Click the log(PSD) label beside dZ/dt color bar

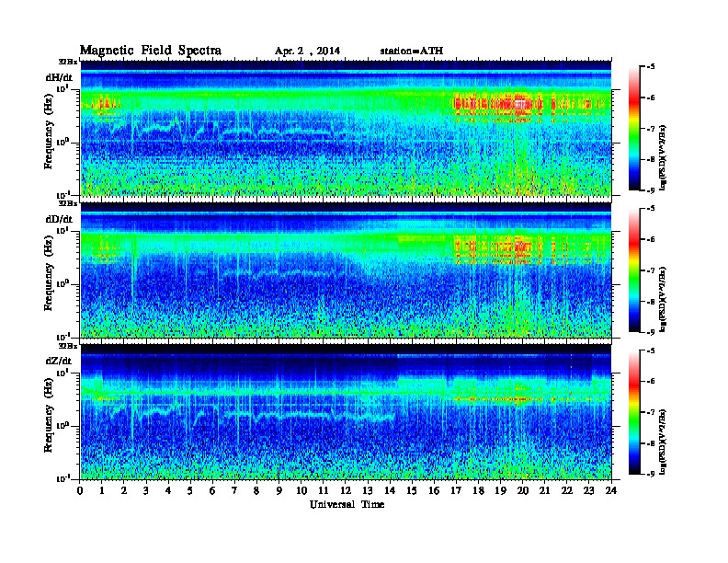point(663,441)
